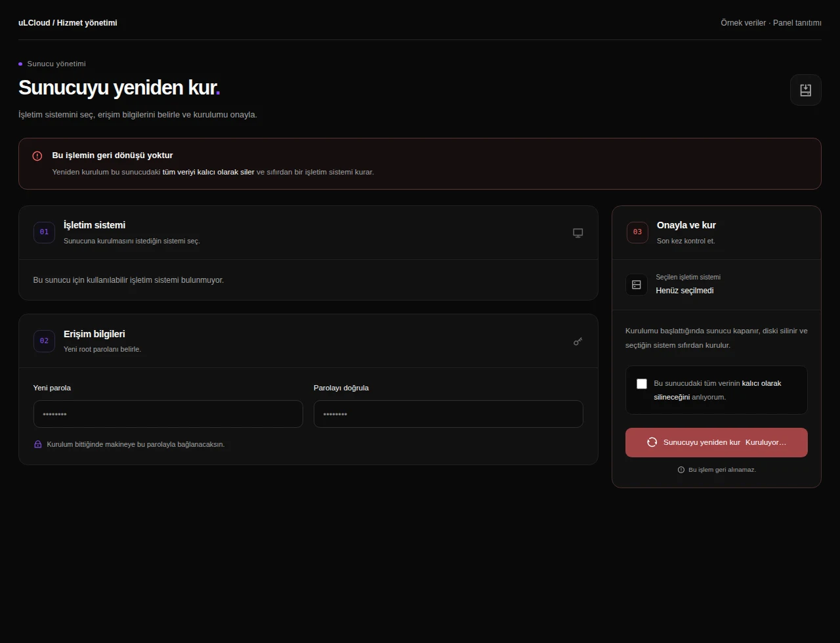Open the uLCloud / Hizmet yönetimi breadcrumb
This screenshot has width=840, height=643.
tap(68, 23)
